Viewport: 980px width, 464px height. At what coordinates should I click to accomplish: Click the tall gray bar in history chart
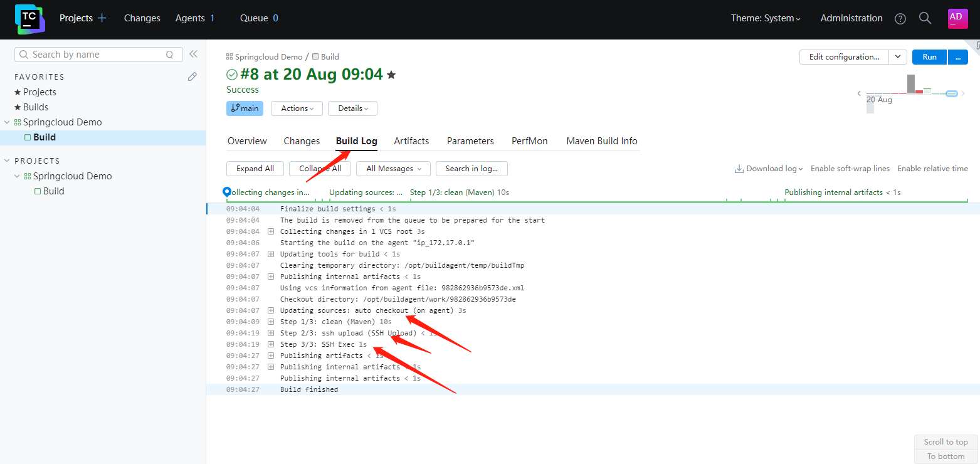[x=911, y=84]
